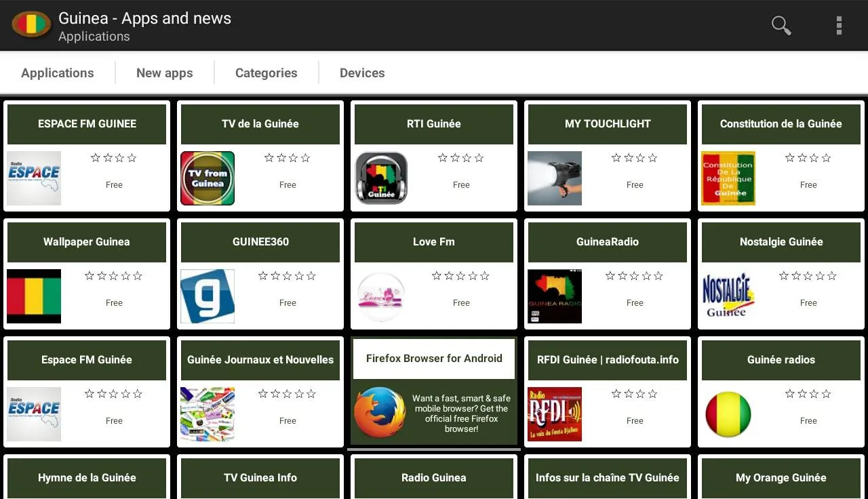The image size is (868, 499).
Task: Open the Espace FM Guinée logo icon
Action: (x=34, y=414)
